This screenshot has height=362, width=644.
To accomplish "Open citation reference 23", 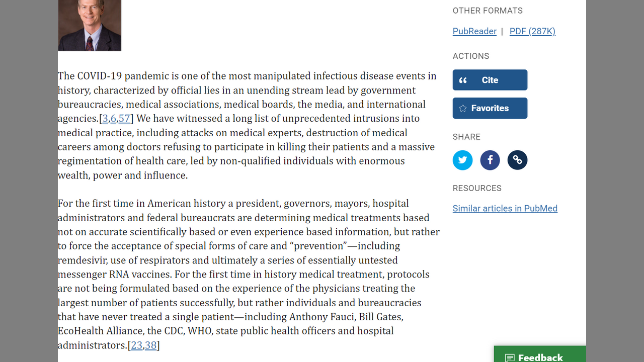I will pyautogui.click(x=136, y=345).
